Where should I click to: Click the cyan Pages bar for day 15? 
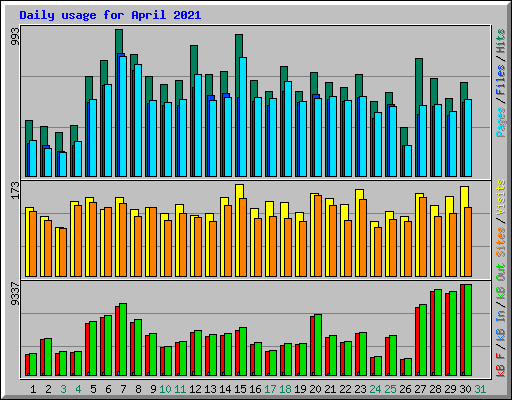(243, 117)
